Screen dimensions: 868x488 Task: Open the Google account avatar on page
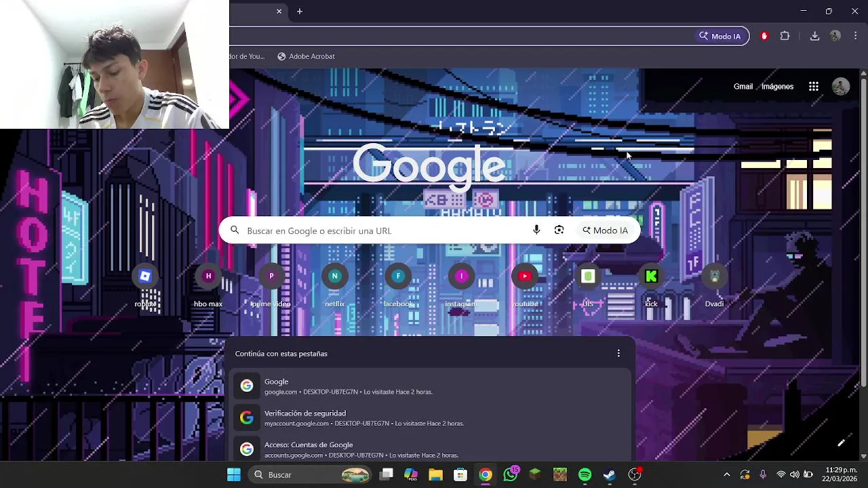tap(841, 87)
